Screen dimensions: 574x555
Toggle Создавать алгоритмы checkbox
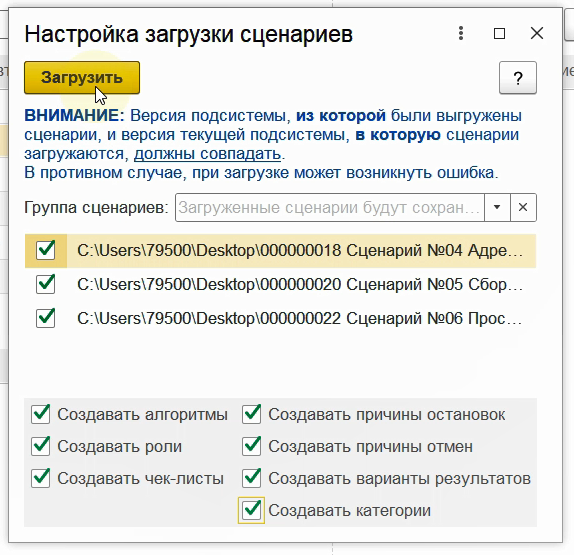click(41, 414)
